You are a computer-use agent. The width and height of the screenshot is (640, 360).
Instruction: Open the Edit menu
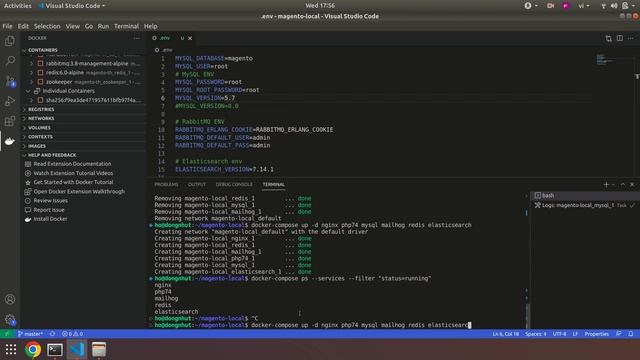pos(23,26)
